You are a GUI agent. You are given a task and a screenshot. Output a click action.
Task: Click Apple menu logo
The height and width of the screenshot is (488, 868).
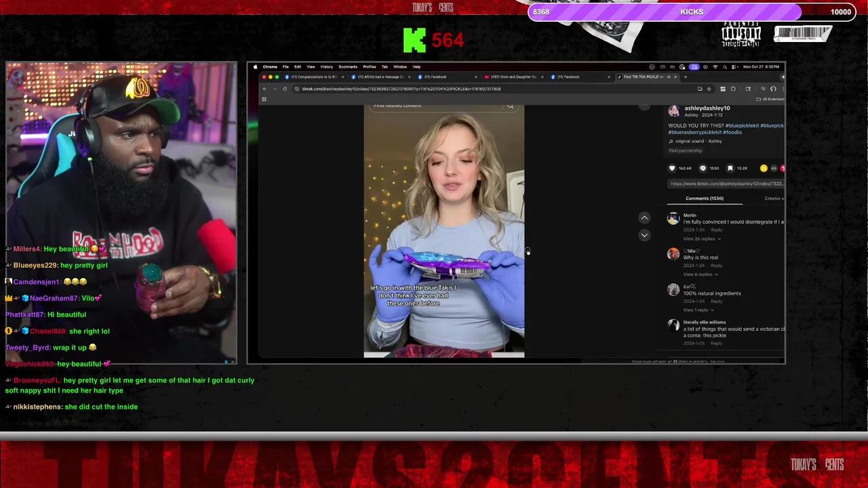tap(255, 66)
